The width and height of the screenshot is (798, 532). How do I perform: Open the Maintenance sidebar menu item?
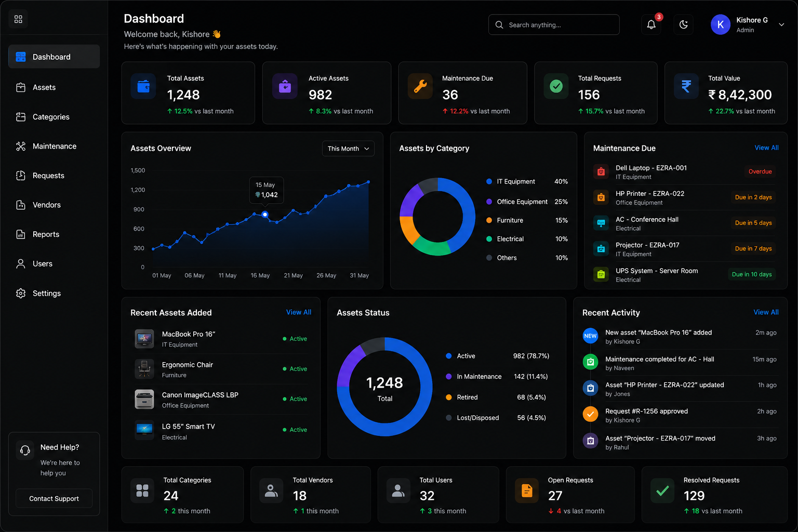click(54, 147)
